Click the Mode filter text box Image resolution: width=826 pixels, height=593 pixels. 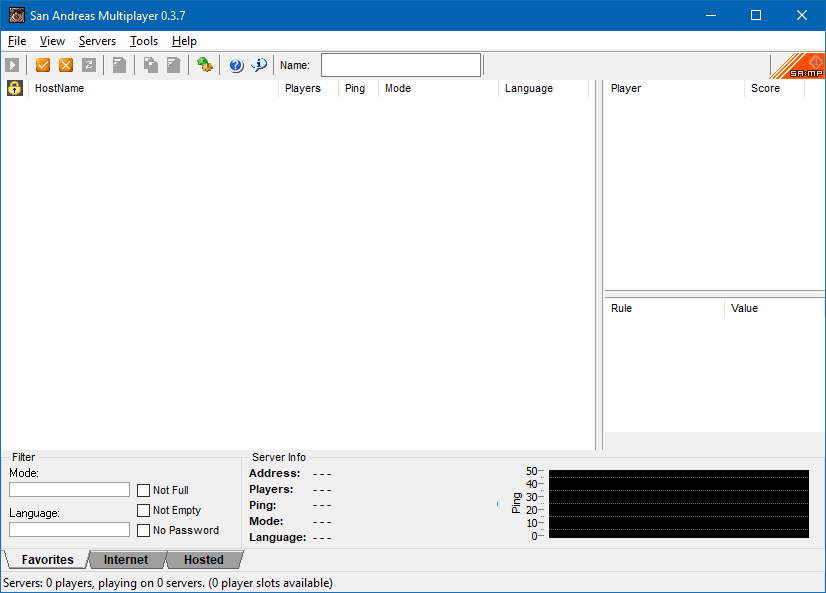70,490
